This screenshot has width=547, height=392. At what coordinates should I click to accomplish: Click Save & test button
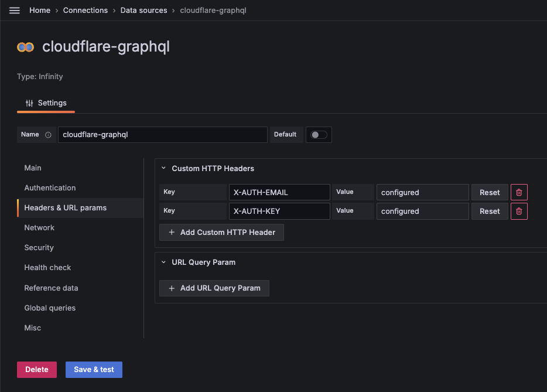pyautogui.click(x=94, y=370)
